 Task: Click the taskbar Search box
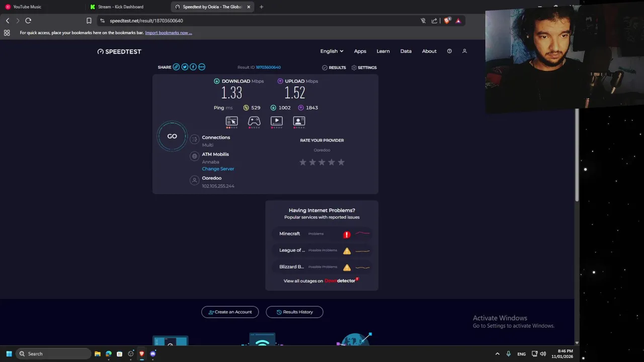click(53, 354)
